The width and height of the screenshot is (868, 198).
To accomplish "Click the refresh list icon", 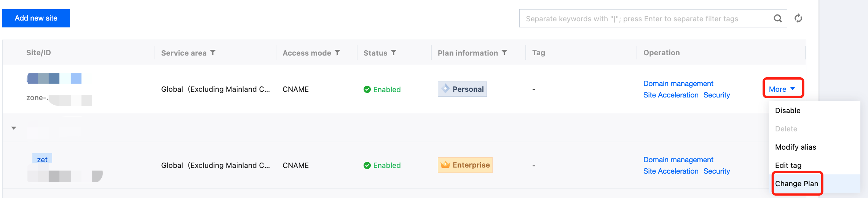I will click(x=798, y=18).
